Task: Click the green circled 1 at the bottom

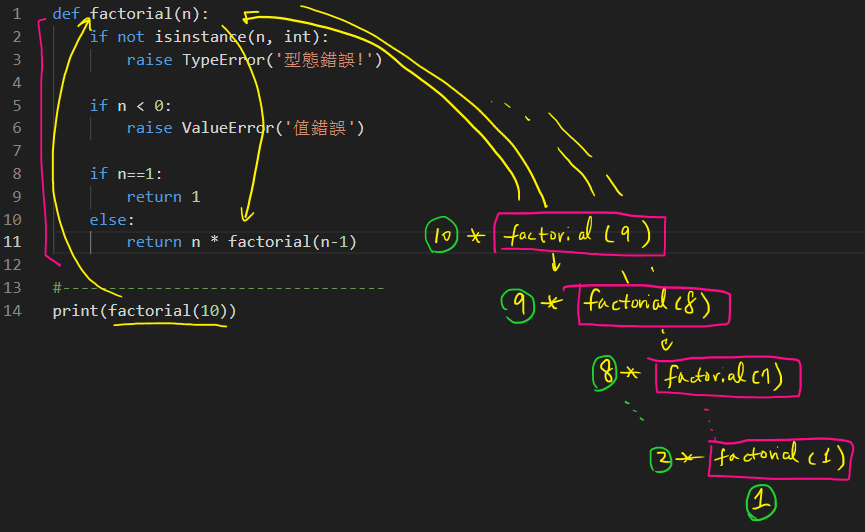Action: point(760,500)
